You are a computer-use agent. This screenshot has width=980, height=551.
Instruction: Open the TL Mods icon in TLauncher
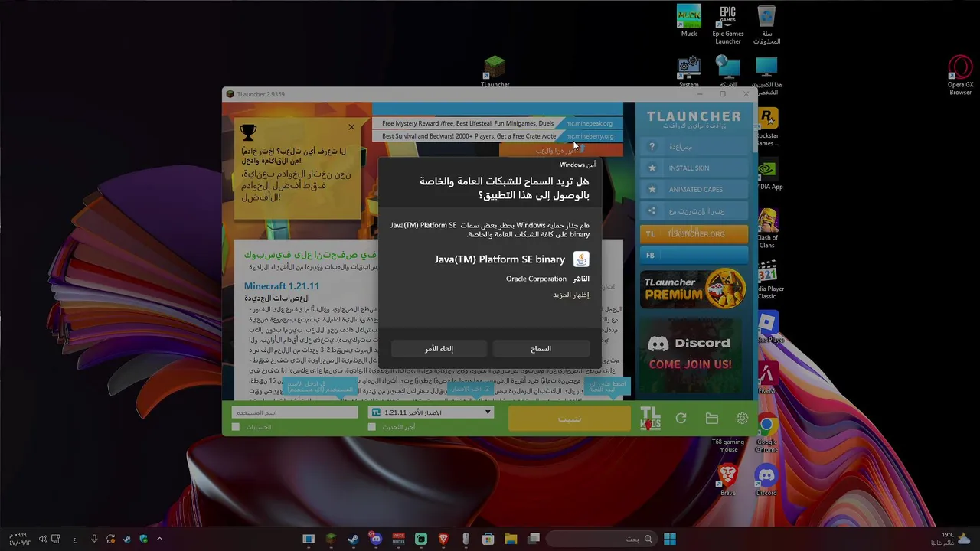coord(650,419)
